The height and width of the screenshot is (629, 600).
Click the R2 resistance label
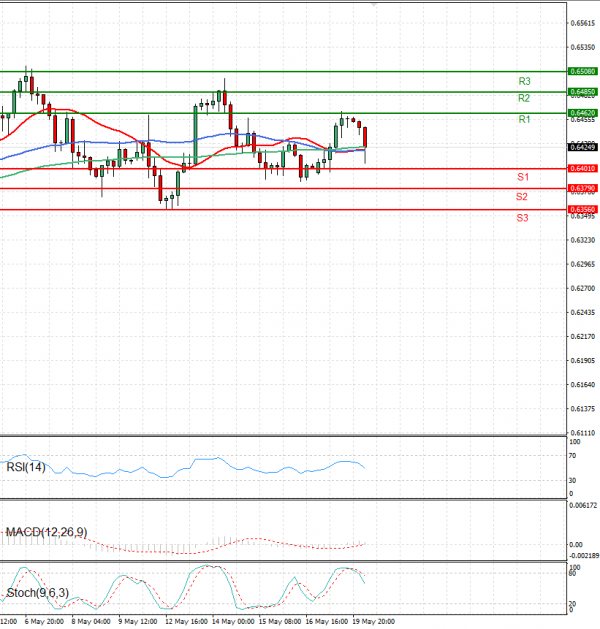pyautogui.click(x=524, y=98)
